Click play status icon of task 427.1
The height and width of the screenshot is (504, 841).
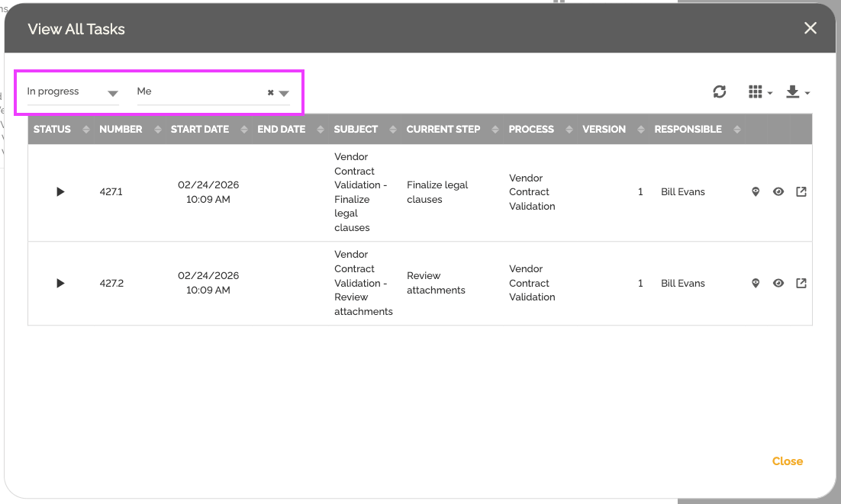[60, 192]
